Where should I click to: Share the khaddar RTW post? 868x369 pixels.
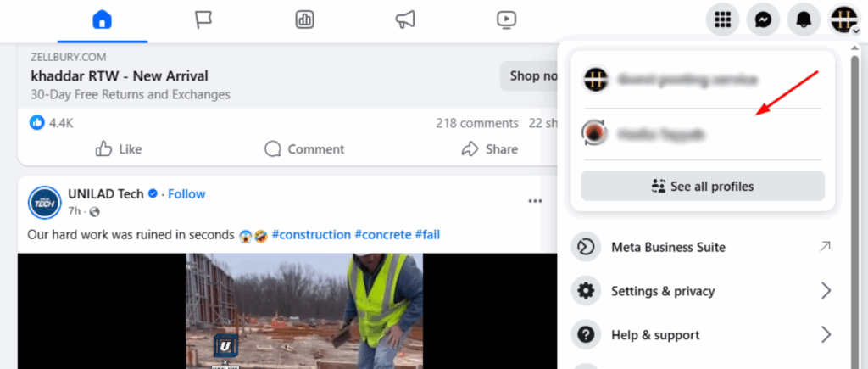(x=490, y=149)
